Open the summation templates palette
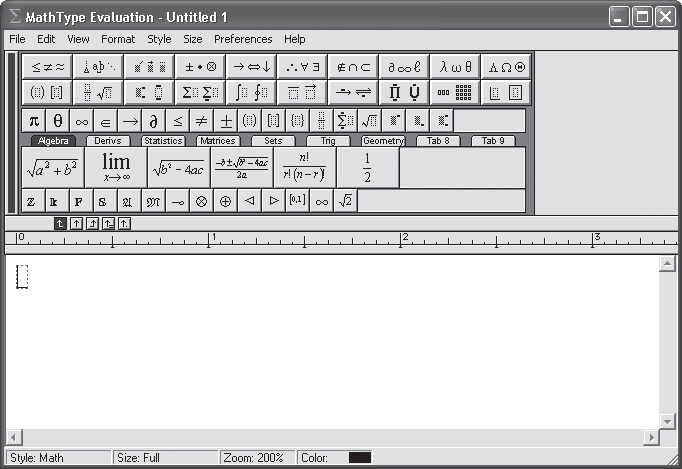The image size is (682, 469). click(x=200, y=93)
